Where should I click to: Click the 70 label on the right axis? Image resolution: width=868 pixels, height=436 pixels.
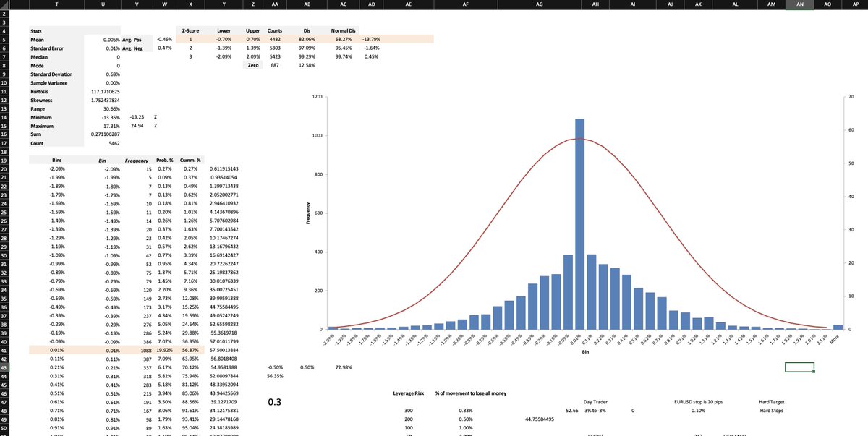point(850,97)
